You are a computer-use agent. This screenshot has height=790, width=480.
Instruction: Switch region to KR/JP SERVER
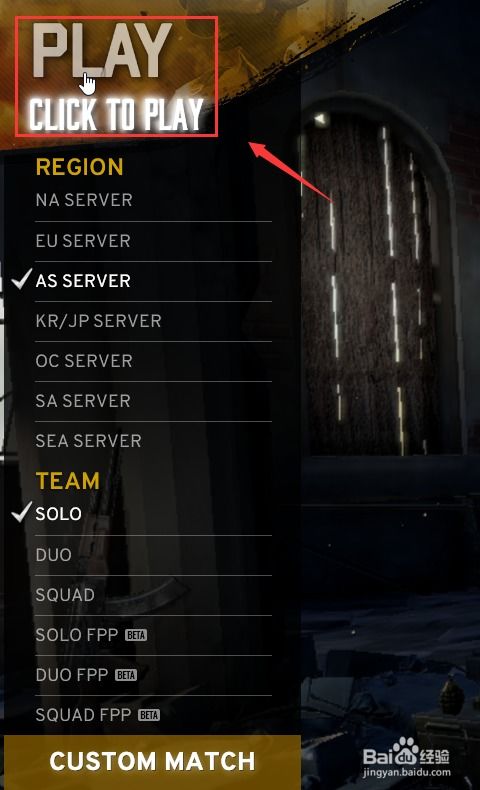point(153,321)
